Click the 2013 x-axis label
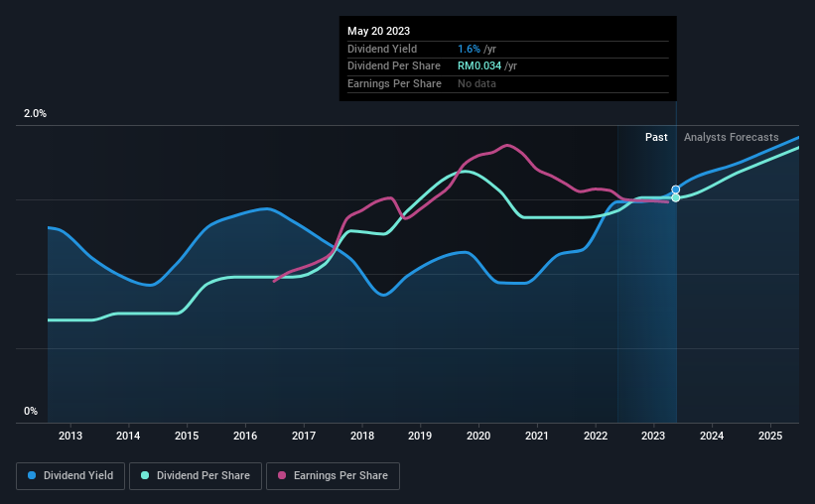The width and height of the screenshot is (815, 504). pyautogui.click(x=70, y=436)
